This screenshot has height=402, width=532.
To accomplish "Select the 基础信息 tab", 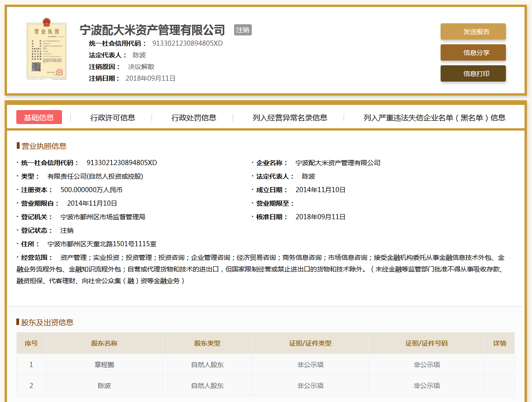I will pos(39,118).
